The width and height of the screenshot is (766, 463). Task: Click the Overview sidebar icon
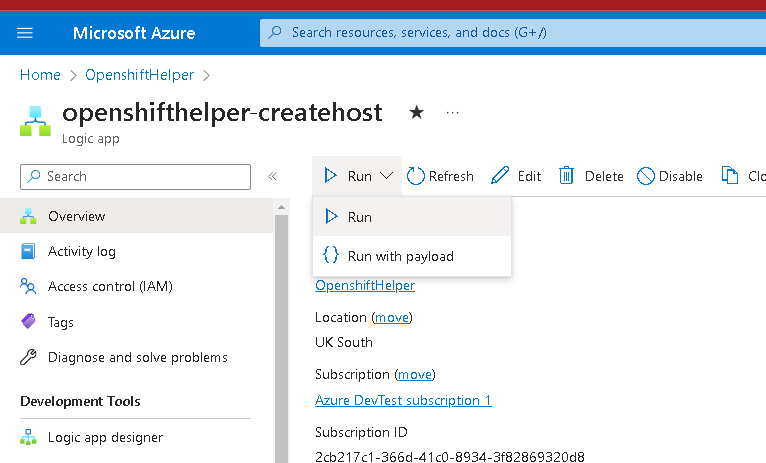(x=28, y=216)
